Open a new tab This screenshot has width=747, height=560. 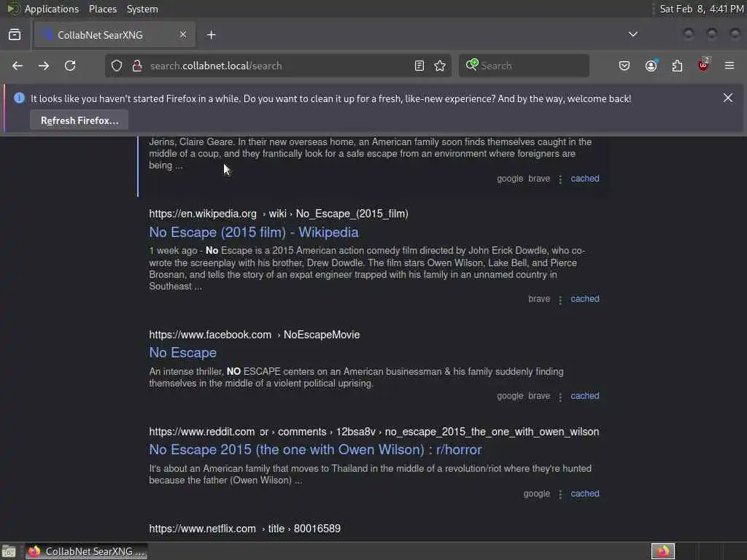click(x=212, y=35)
